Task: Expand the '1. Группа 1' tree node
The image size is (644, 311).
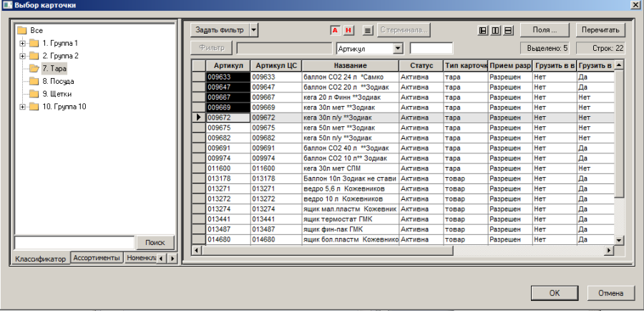Action: coord(22,43)
